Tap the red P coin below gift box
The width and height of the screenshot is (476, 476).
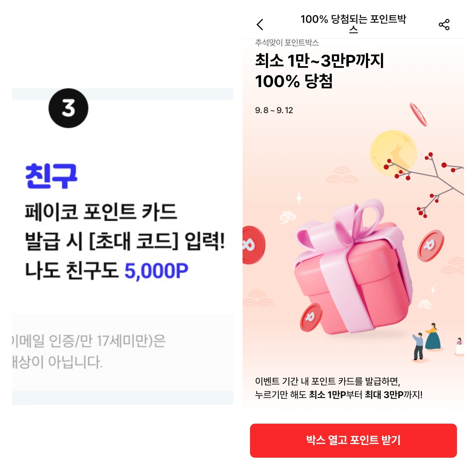[311, 317]
